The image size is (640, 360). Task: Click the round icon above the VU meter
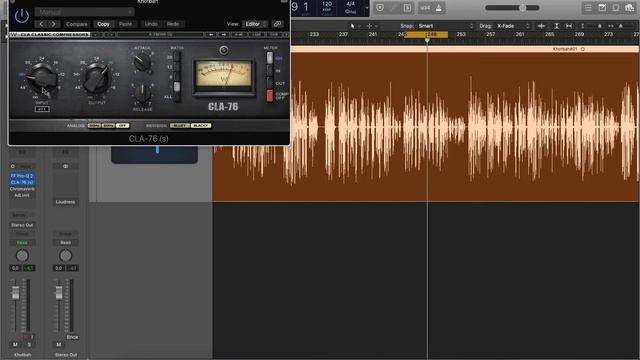[223, 50]
